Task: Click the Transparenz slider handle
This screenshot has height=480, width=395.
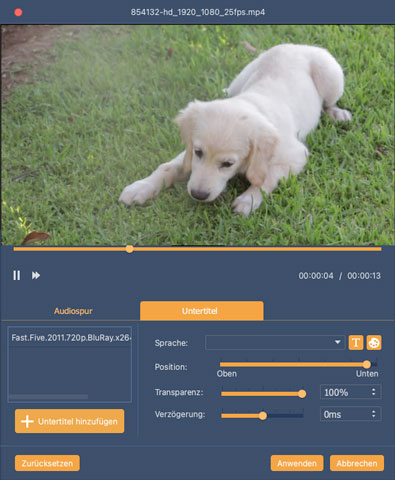Action: [302, 394]
